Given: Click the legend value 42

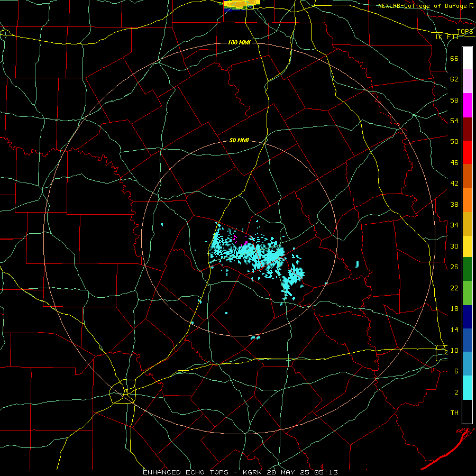Looking at the screenshot, I should click(x=454, y=184).
